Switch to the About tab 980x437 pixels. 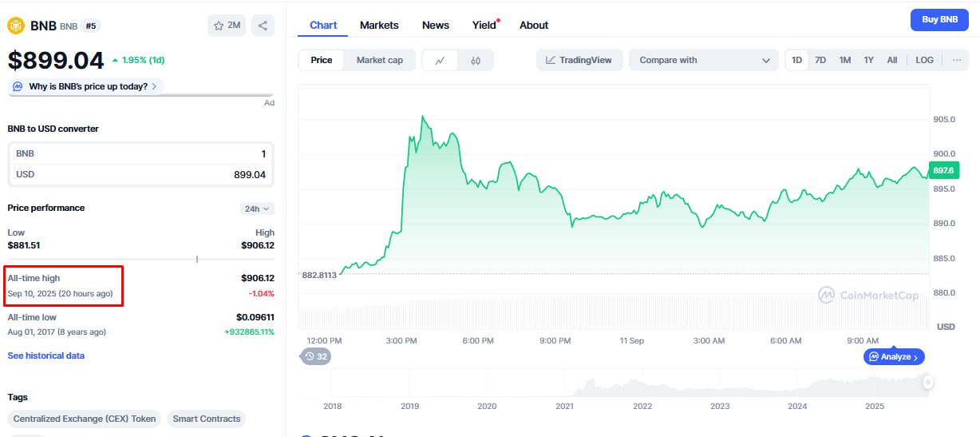(x=534, y=25)
